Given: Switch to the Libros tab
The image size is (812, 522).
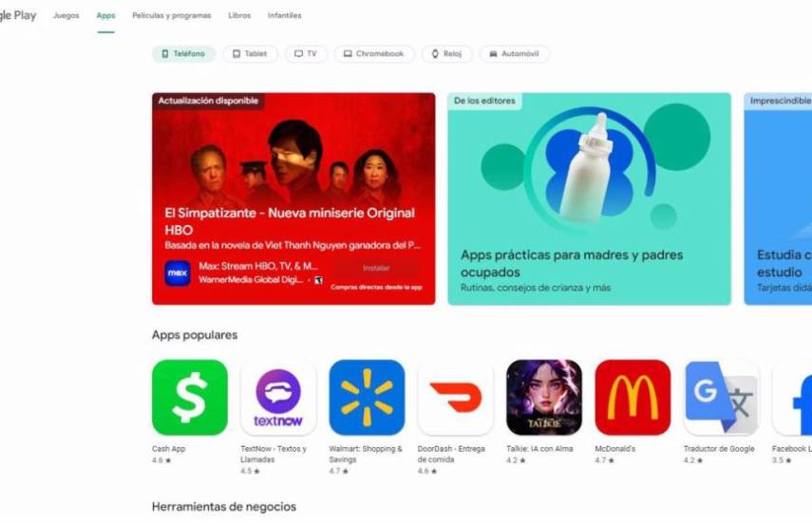Looking at the screenshot, I should click(239, 15).
